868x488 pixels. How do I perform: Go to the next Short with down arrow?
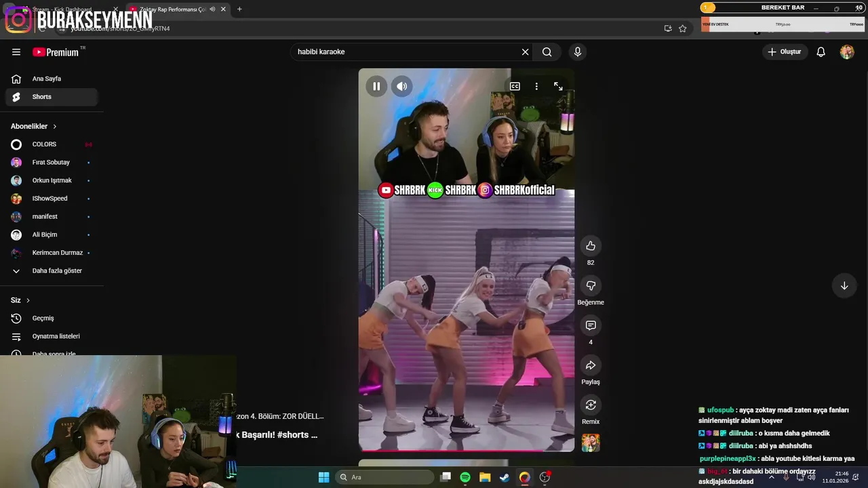pos(844,285)
